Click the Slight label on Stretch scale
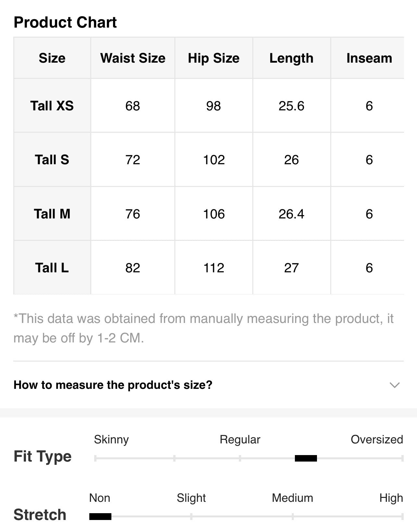 pyautogui.click(x=191, y=498)
